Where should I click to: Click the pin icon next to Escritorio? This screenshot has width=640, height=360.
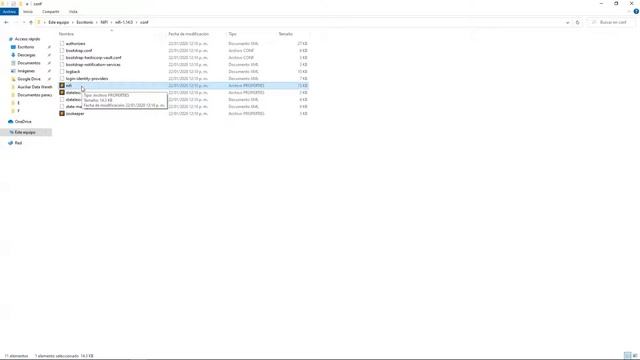pyautogui.click(x=49, y=47)
